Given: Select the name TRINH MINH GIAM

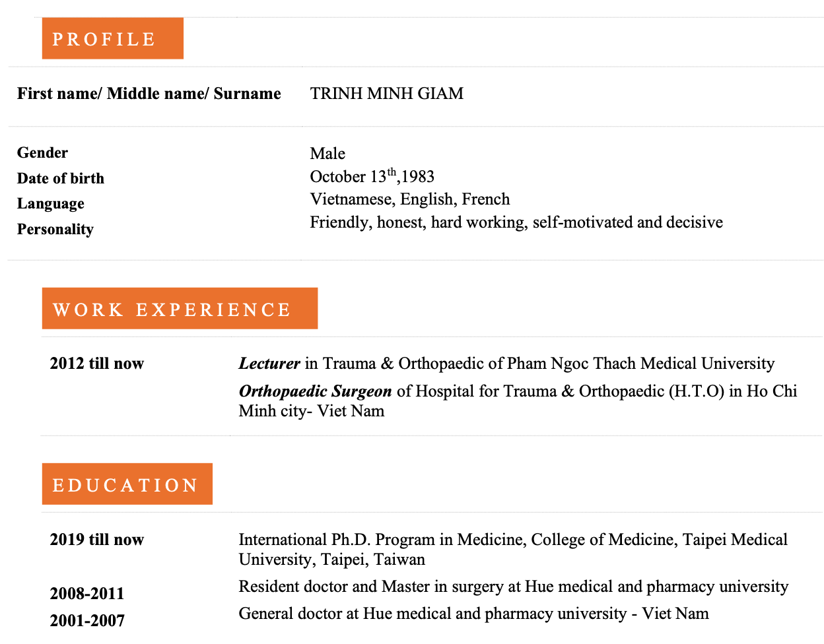Looking at the screenshot, I should [x=387, y=94].
